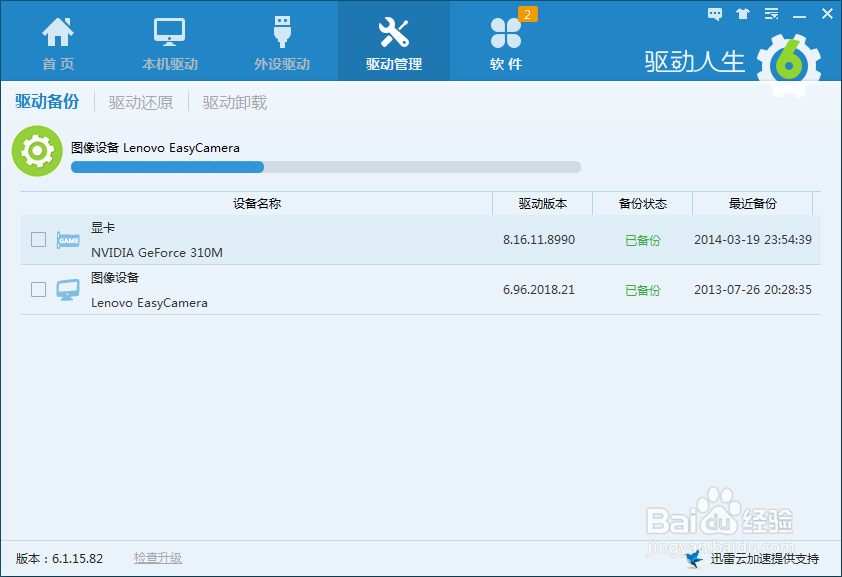Screen dimensions: 842x577
Task: Open the main menu list icon
Action: (772, 14)
